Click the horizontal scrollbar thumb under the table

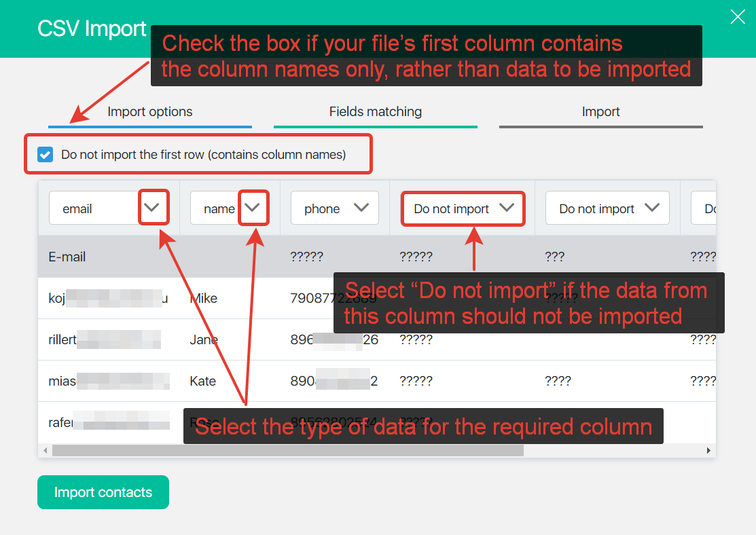tap(288, 451)
